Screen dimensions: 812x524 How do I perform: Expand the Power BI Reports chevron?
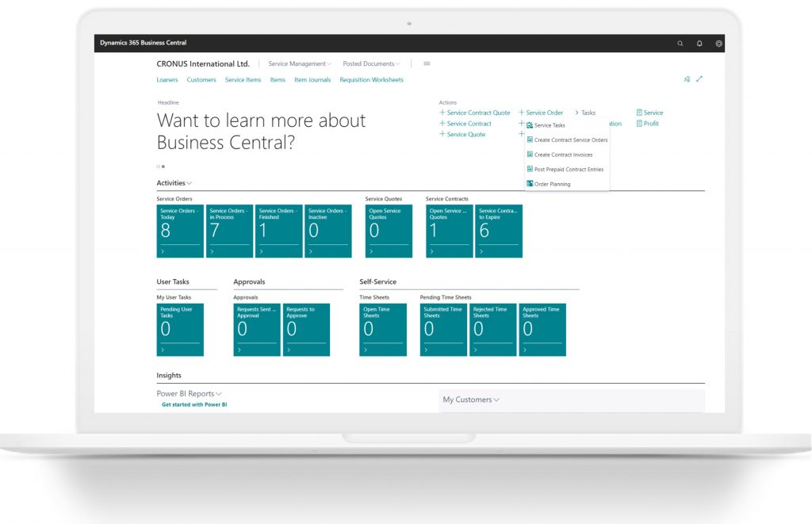pos(219,394)
